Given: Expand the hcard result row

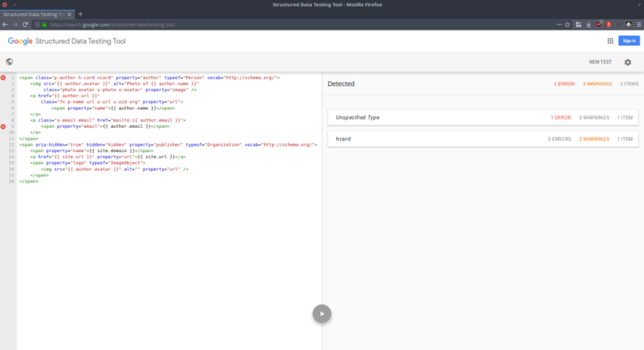Looking at the screenshot, I should point(483,139).
